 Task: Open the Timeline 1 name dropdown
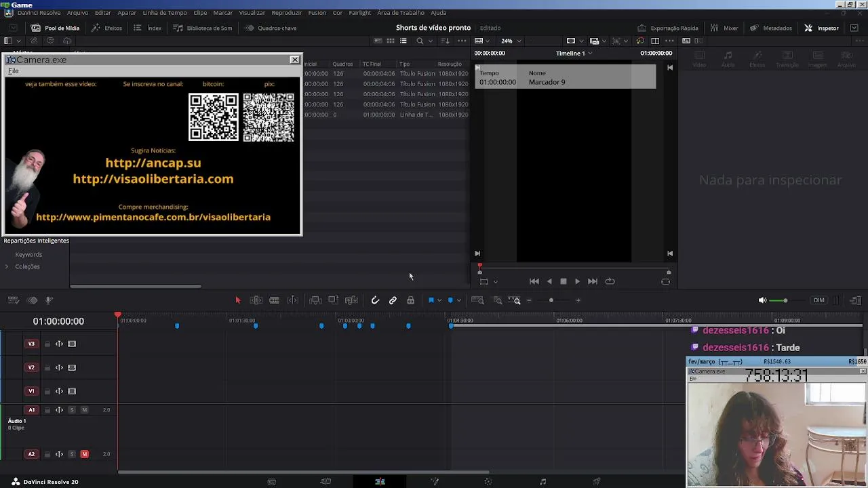coord(574,53)
